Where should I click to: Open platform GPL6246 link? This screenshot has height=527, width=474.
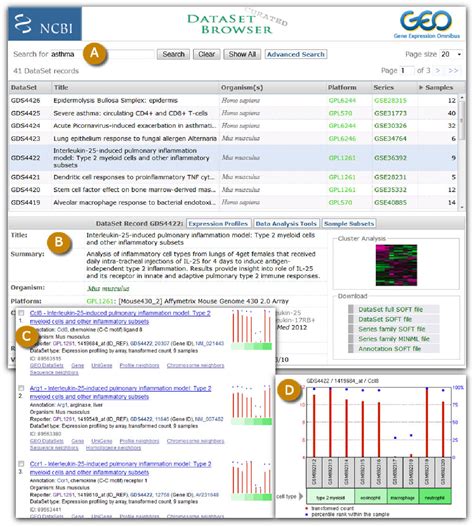coord(342,138)
